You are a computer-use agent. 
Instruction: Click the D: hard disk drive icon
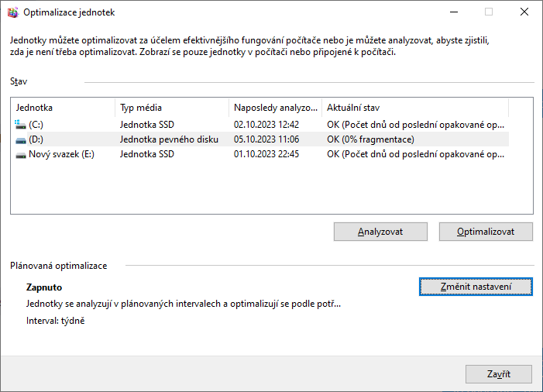20,140
